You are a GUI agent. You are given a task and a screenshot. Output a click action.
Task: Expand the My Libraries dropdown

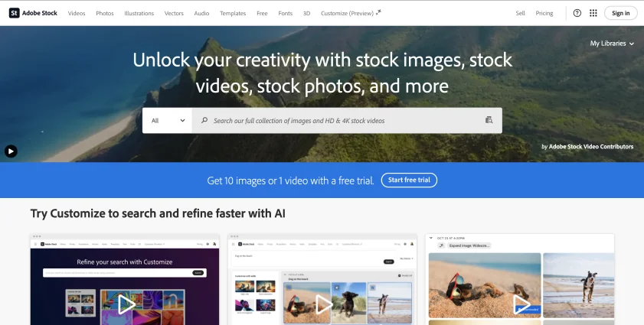pyautogui.click(x=612, y=44)
